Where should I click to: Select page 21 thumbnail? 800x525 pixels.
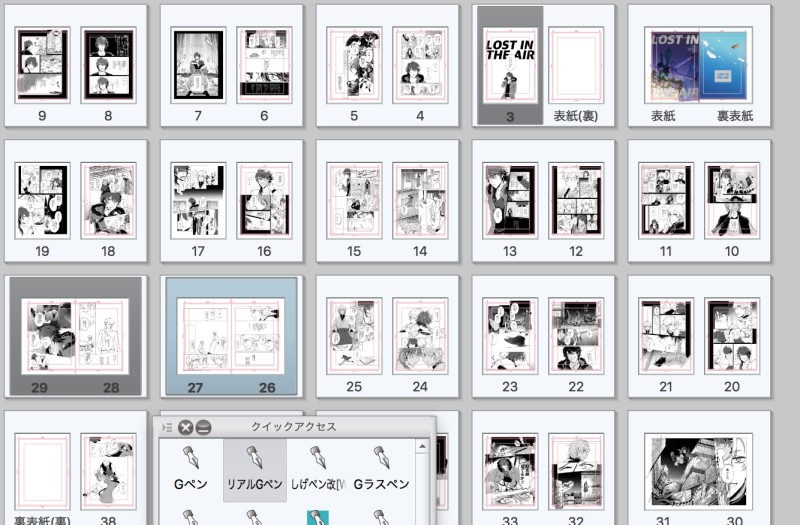pyautogui.click(x=666, y=336)
